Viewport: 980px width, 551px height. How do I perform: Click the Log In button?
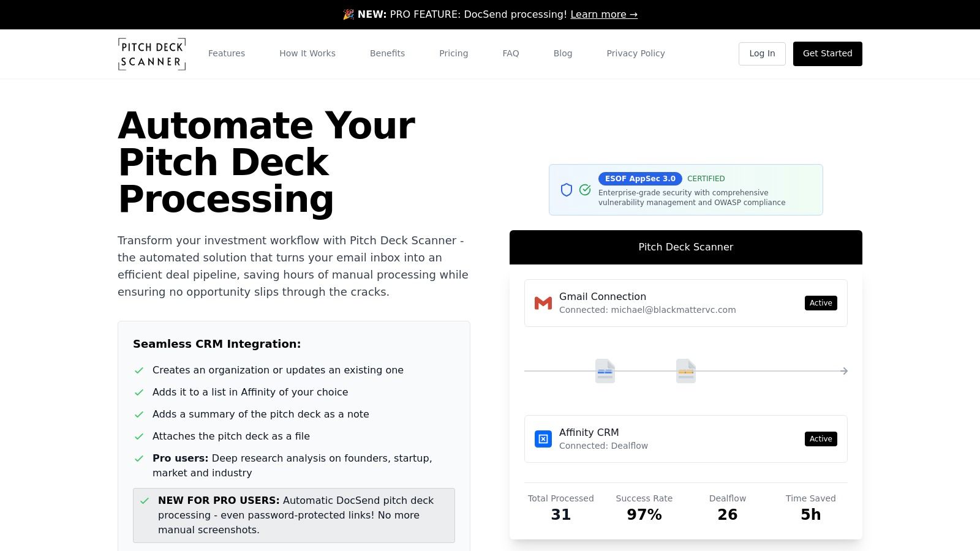762,54
